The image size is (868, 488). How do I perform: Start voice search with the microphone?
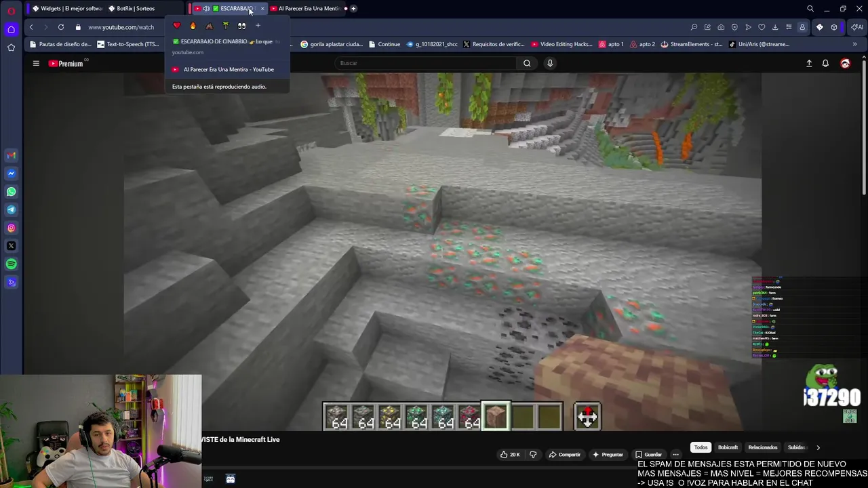(x=550, y=63)
